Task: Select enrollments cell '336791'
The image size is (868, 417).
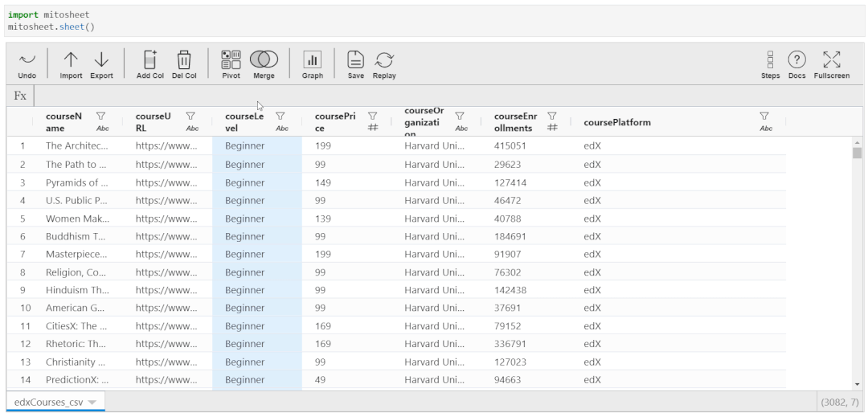Action: pyautogui.click(x=526, y=343)
